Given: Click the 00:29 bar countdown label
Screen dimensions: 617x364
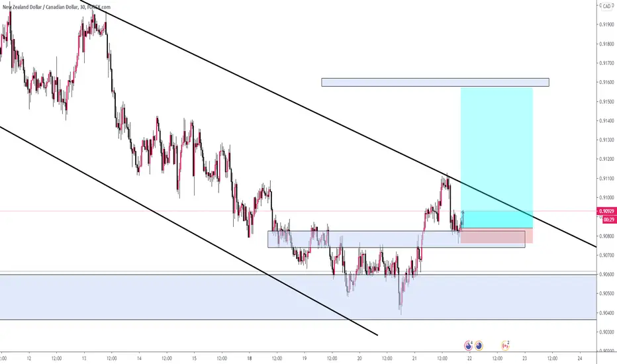Looking at the screenshot, I should 609,220.
